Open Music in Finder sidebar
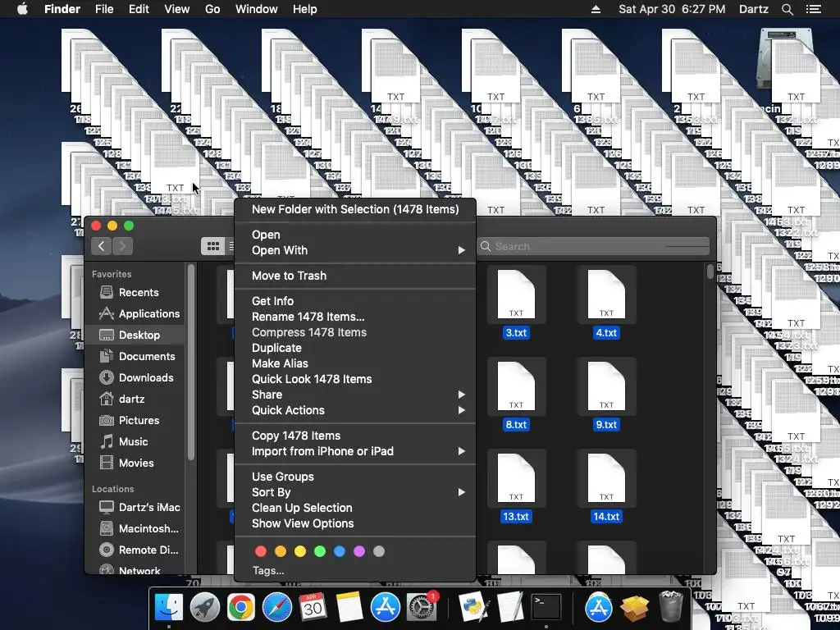This screenshot has height=630, width=840. pyautogui.click(x=133, y=442)
